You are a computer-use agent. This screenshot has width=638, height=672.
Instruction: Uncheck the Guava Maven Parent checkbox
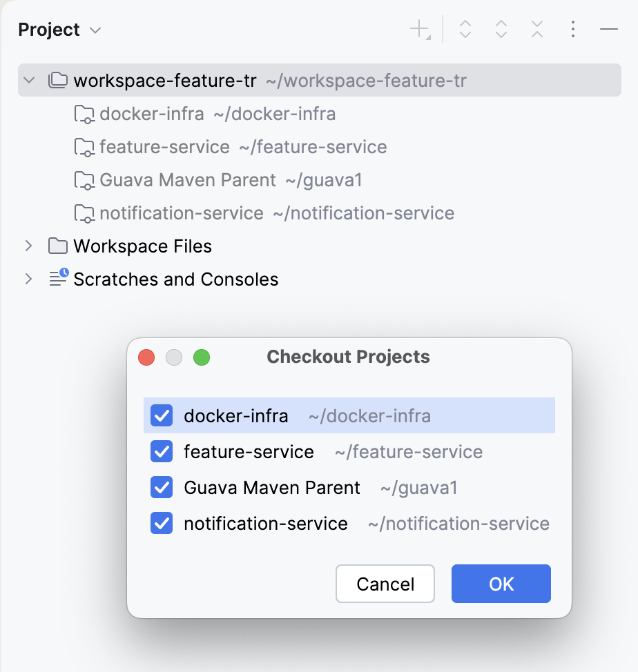(x=161, y=487)
